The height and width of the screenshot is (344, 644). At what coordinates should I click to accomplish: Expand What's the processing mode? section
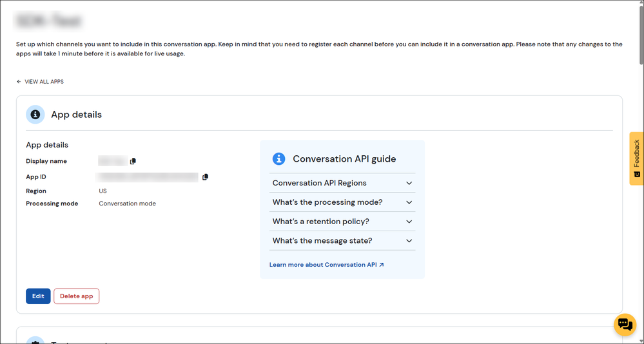point(409,202)
